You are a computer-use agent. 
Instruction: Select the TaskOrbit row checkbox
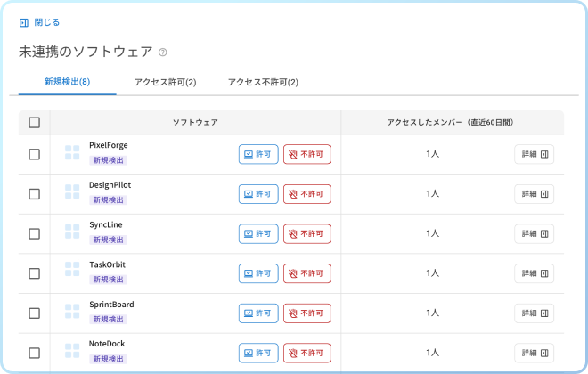tap(34, 273)
